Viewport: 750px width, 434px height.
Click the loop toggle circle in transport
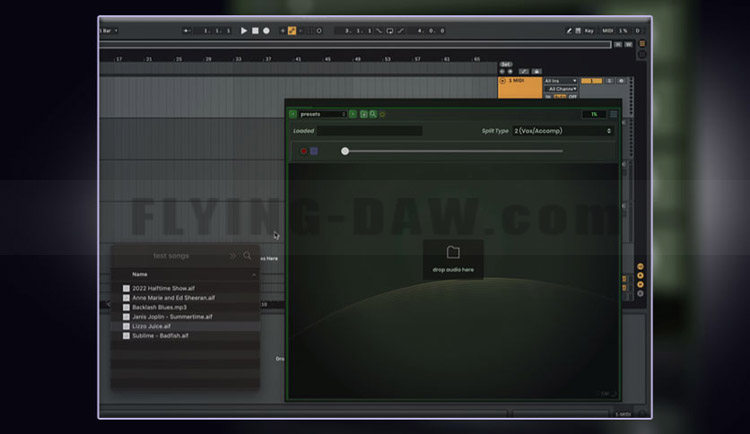click(x=319, y=31)
